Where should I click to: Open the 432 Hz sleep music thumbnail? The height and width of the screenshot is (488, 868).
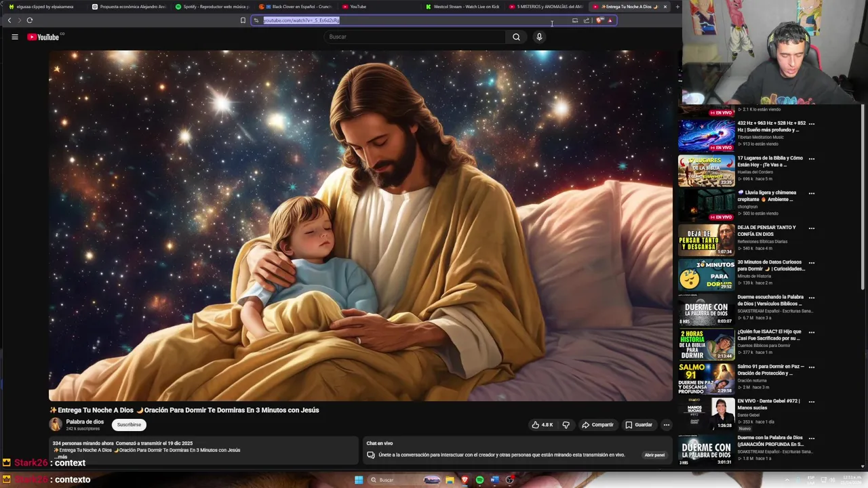pos(706,136)
